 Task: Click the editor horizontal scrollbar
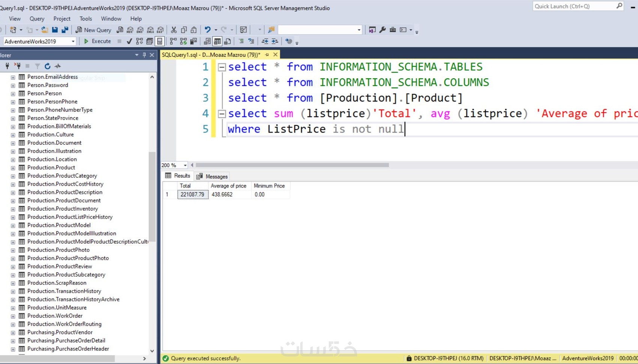(x=292, y=165)
